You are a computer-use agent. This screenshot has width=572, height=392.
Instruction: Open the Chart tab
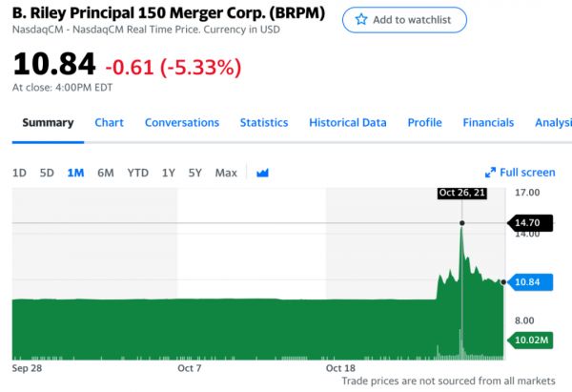[x=110, y=123]
